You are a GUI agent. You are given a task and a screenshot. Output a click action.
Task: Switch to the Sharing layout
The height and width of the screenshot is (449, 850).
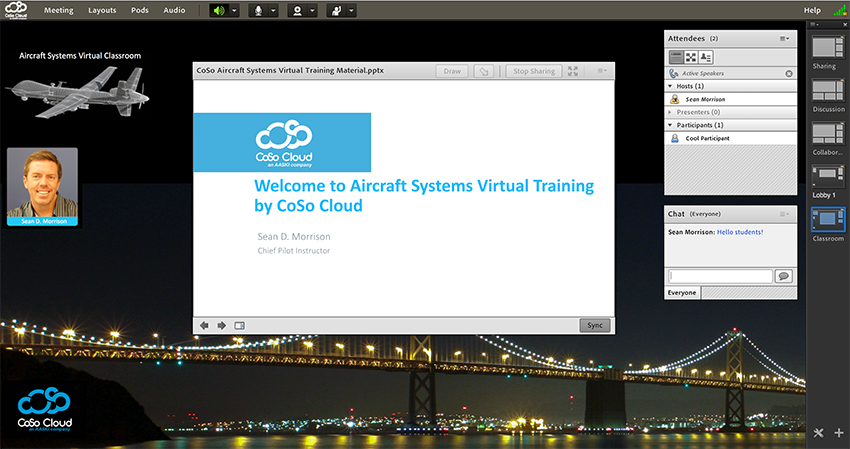click(x=828, y=48)
